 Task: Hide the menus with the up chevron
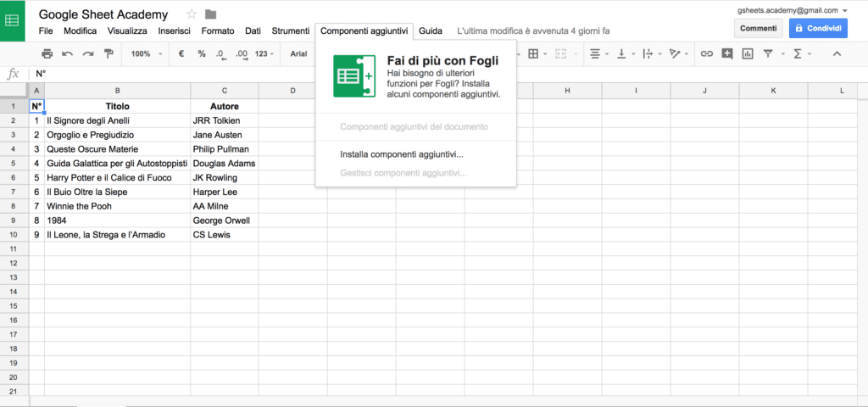tap(837, 53)
